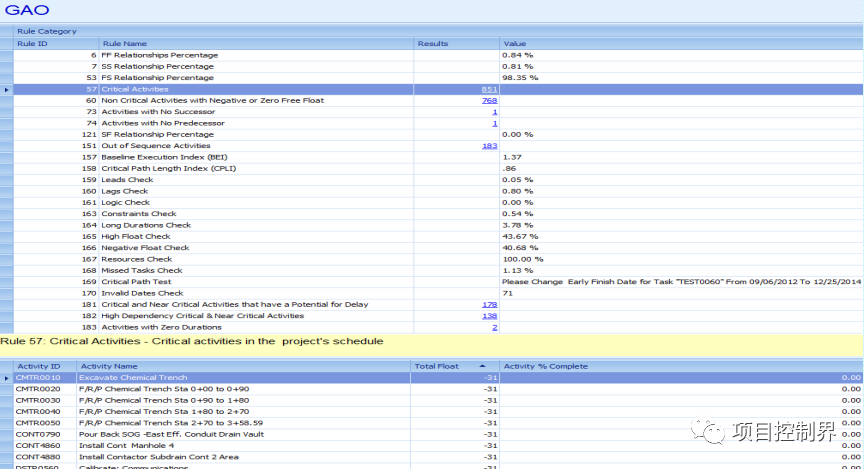
Task: Select the Baseline Execution Index (BEI) row
Action: (x=439, y=157)
